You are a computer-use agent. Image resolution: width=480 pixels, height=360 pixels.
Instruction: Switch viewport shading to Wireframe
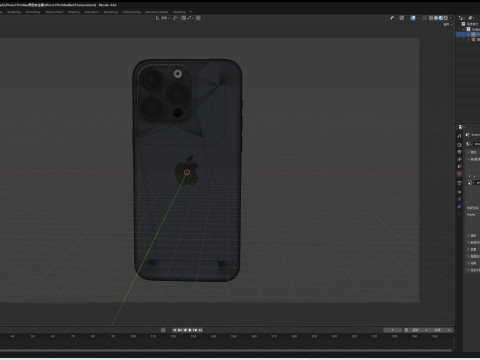click(431, 18)
